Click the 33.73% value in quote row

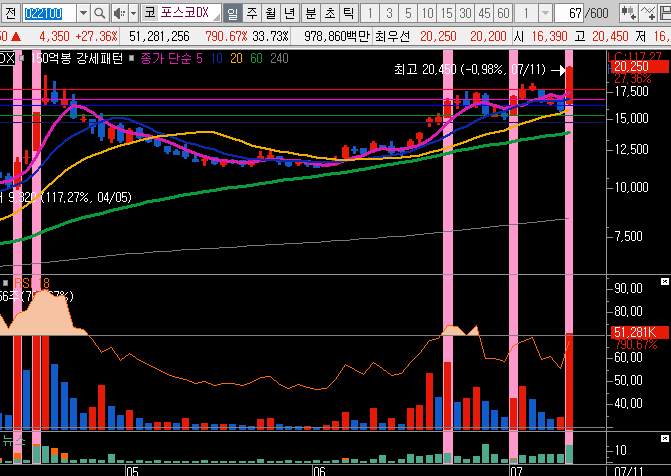tap(270, 37)
